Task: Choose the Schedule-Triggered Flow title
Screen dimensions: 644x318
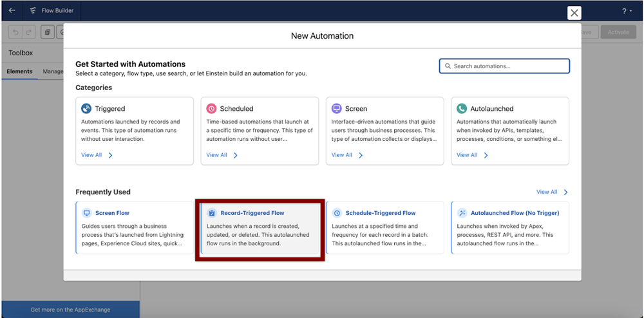Action: click(381, 213)
